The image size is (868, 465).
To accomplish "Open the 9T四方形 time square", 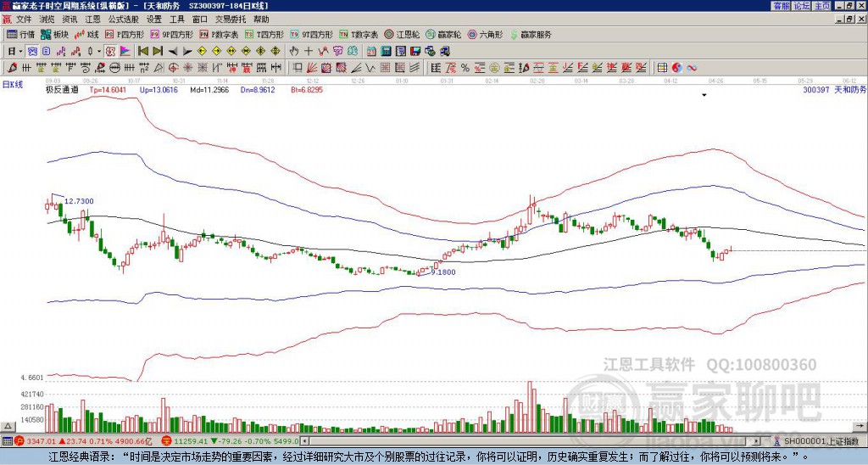I will click(x=311, y=34).
